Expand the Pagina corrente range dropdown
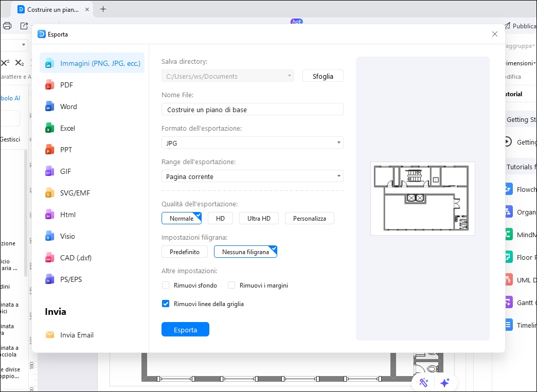The image size is (537, 392). [x=252, y=176]
